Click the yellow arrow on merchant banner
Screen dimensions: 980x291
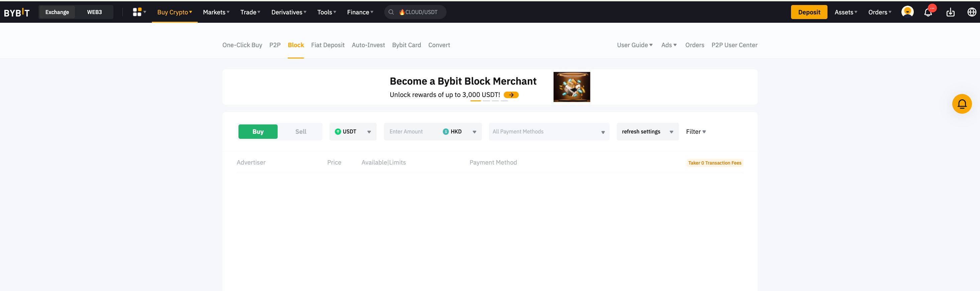click(511, 95)
